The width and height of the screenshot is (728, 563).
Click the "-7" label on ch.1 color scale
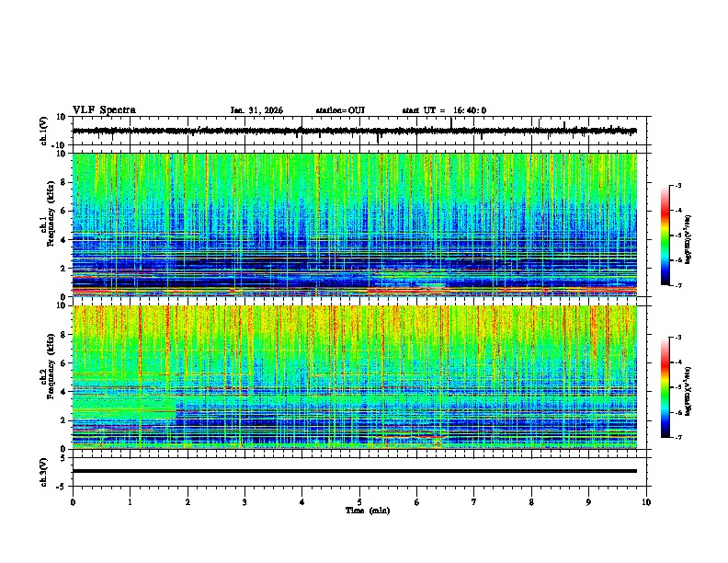677,285
